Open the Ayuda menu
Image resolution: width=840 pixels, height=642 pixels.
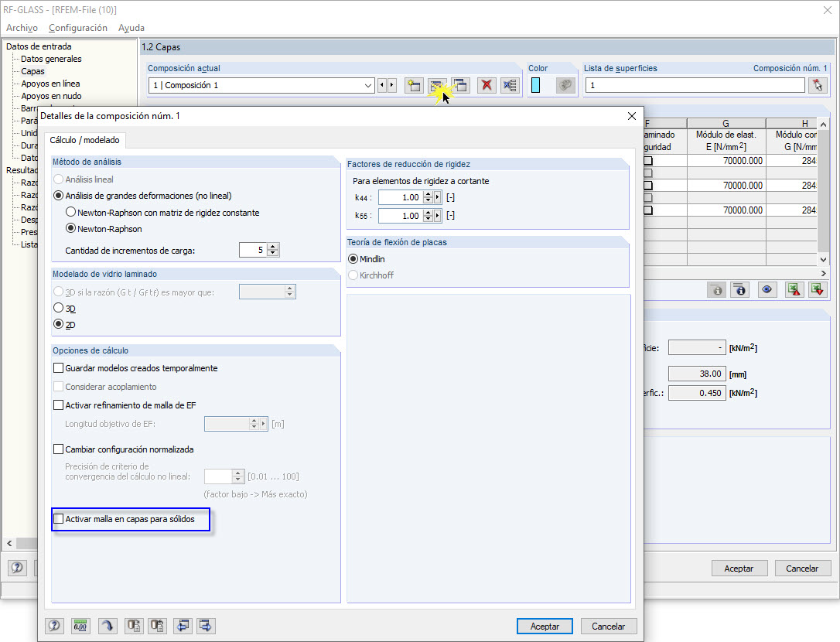[131, 27]
